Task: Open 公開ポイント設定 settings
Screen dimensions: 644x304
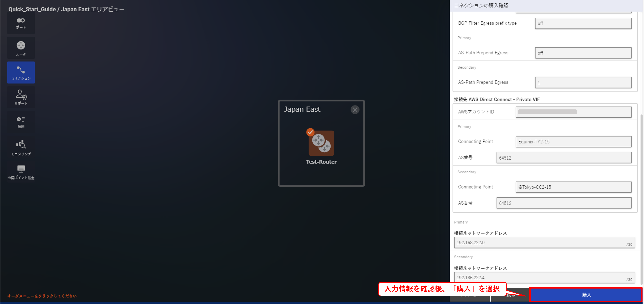Action: click(x=21, y=172)
